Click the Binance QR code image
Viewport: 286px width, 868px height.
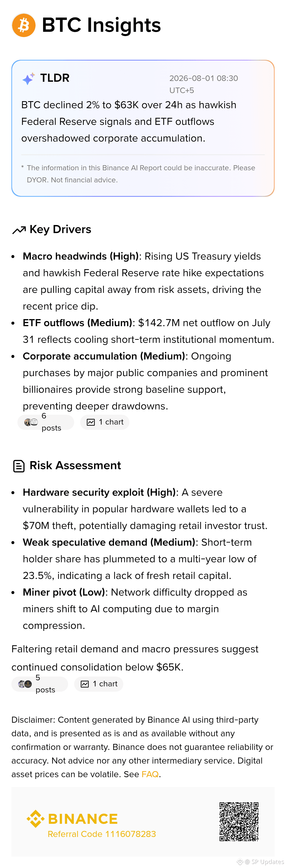pos(239,822)
